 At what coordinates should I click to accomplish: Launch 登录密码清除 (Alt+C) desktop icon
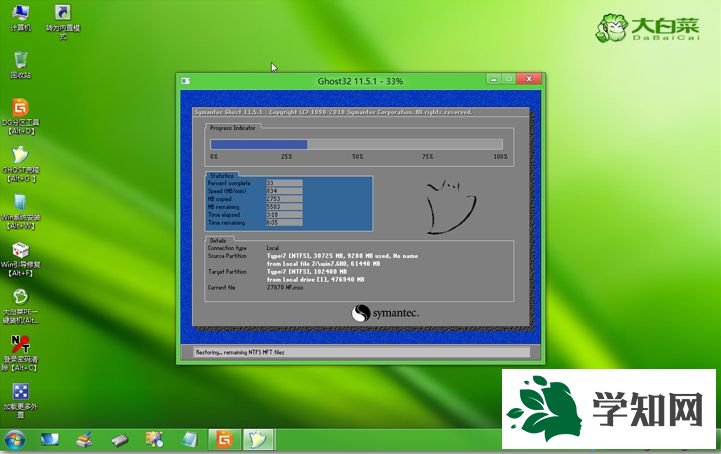tap(21, 353)
